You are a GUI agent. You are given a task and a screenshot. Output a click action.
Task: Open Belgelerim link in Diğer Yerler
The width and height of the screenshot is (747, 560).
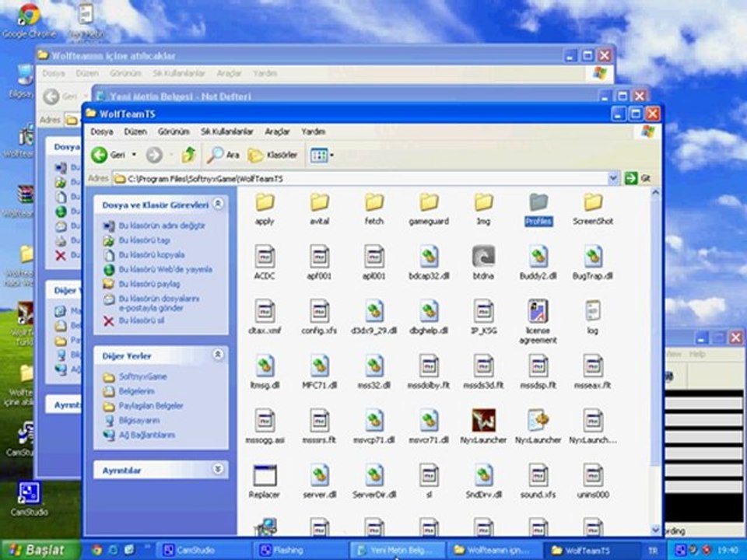(136, 391)
